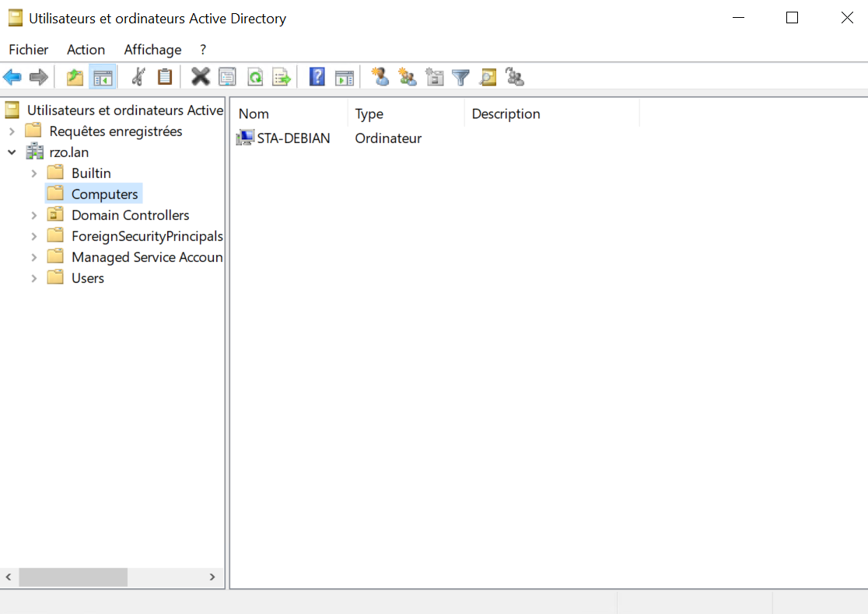Click the Delete X toolbar icon

[x=201, y=77]
